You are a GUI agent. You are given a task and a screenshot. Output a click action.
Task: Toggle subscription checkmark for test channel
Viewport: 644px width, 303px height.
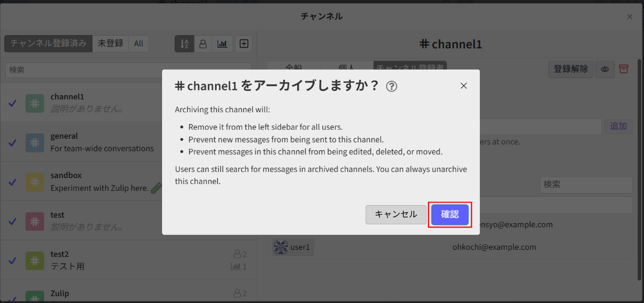(x=13, y=221)
